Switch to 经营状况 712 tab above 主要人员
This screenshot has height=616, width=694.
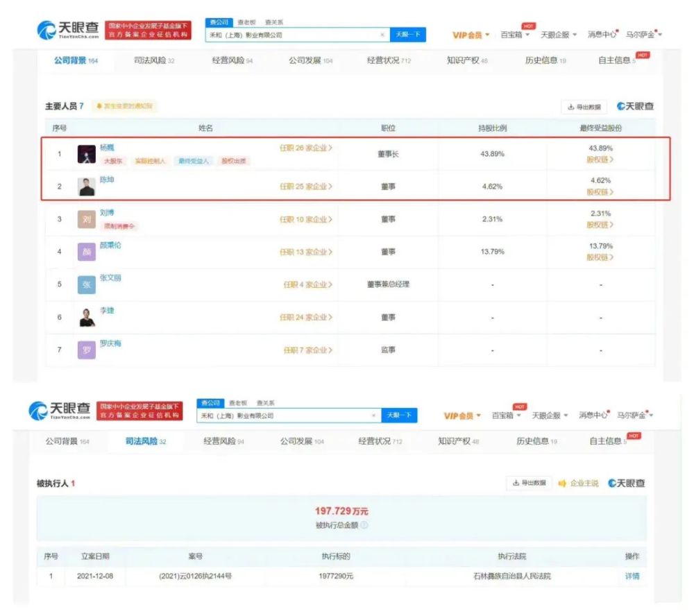point(389,60)
